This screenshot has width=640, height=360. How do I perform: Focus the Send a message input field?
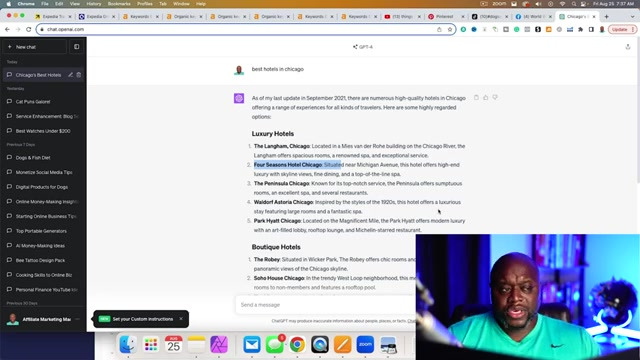click(327, 305)
